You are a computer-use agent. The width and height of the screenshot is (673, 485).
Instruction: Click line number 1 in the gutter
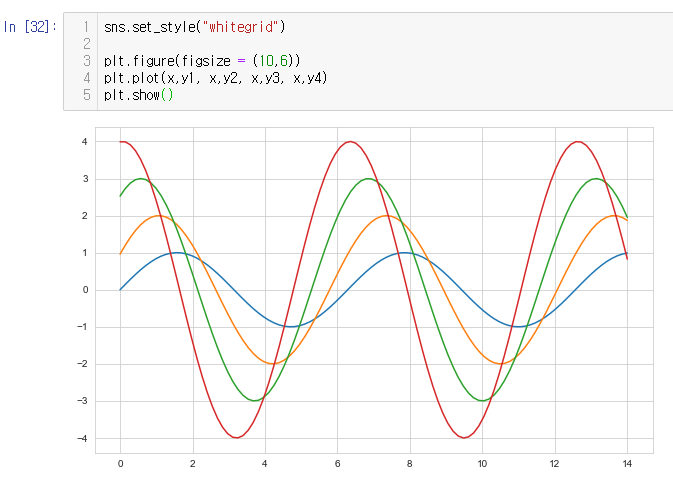pyautogui.click(x=87, y=27)
